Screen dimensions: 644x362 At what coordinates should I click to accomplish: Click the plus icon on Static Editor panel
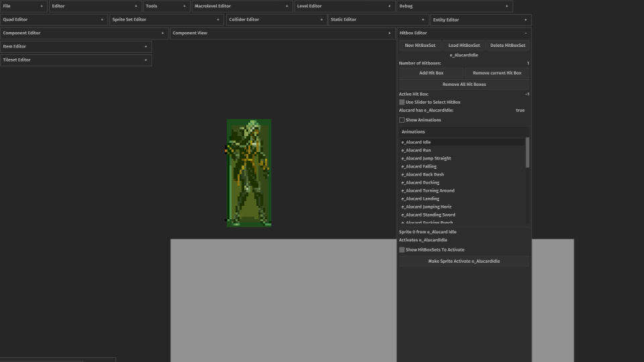click(423, 19)
